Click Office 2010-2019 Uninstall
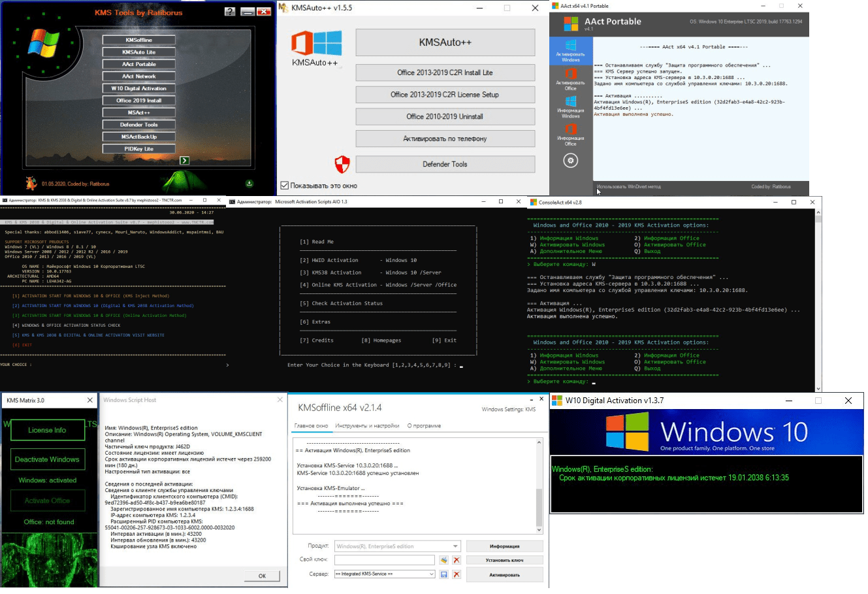 tap(445, 116)
